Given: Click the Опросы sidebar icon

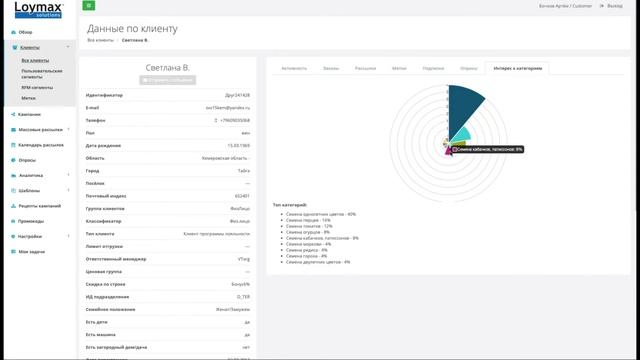Looking at the screenshot, I should click(x=13, y=160).
